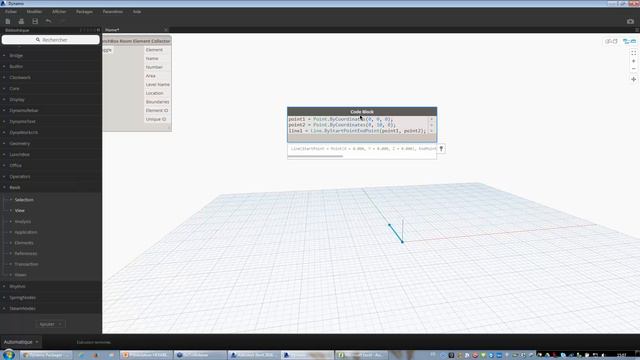Open the Afficher menu
Viewport: 640px width, 360px height.
point(59,12)
